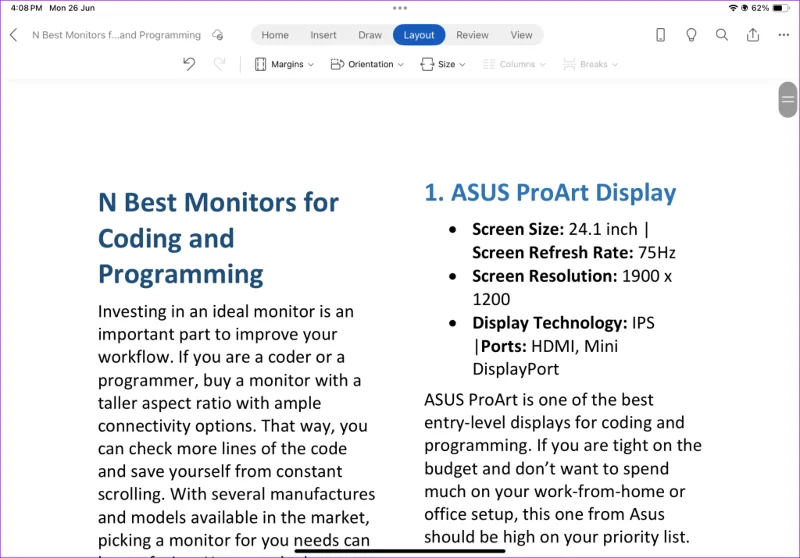The image size is (800, 558).
Task: Click the document title text in header
Action: pos(116,35)
